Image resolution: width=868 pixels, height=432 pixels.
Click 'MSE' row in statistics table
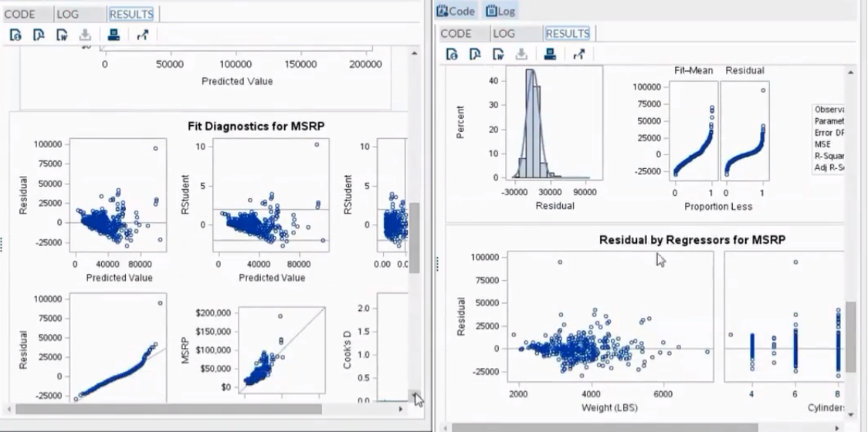click(822, 144)
